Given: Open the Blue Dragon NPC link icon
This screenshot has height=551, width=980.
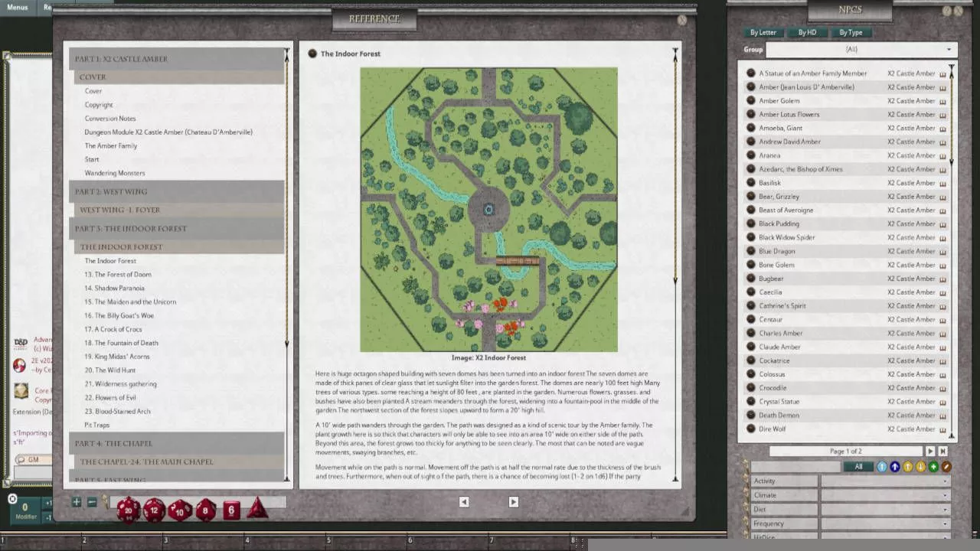Looking at the screenshot, I should [751, 251].
